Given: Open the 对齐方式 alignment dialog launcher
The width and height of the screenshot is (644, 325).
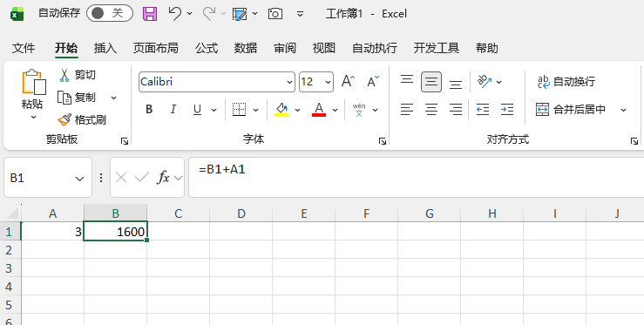Looking at the screenshot, I should pyautogui.click(x=634, y=141).
